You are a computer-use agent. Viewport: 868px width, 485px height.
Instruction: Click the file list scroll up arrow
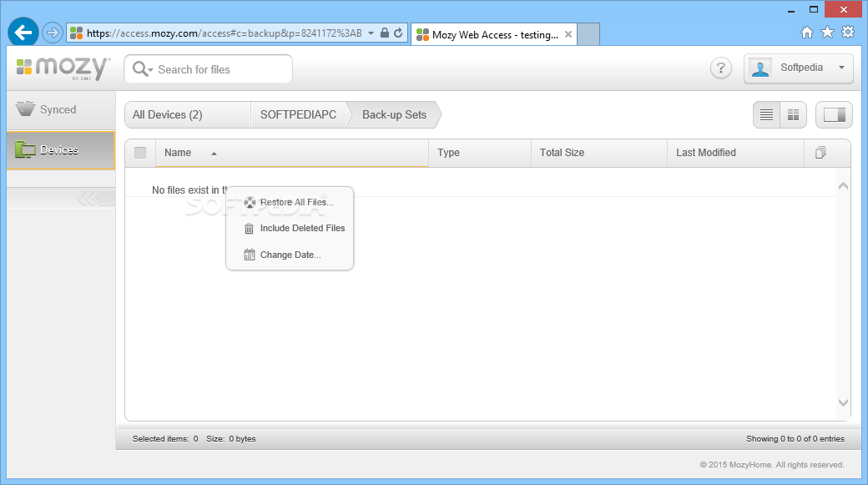coord(843,186)
